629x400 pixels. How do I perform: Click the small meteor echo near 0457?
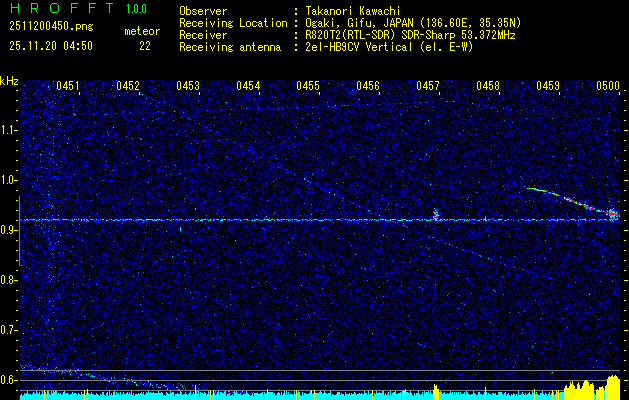point(435,214)
